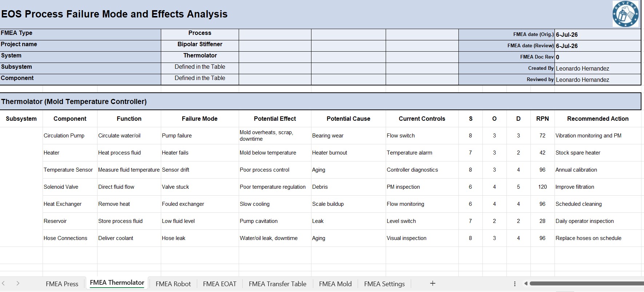Click the horizontal scrollbar thumb
The height and width of the screenshot is (292, 644).
587,283
